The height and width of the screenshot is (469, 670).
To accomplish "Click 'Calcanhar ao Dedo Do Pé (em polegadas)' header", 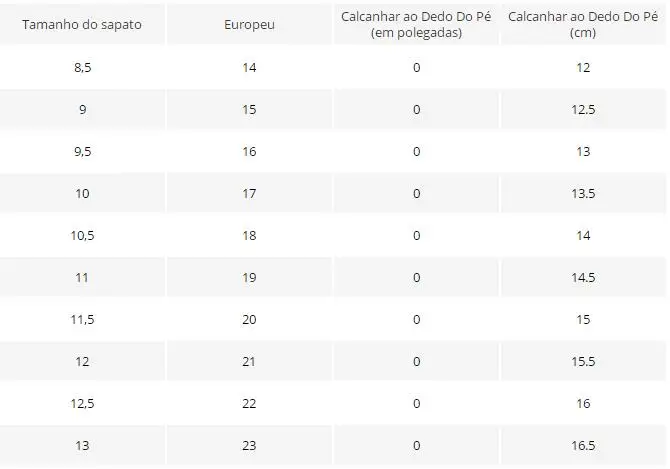I will pyautogui.click(x=416, y=25).
